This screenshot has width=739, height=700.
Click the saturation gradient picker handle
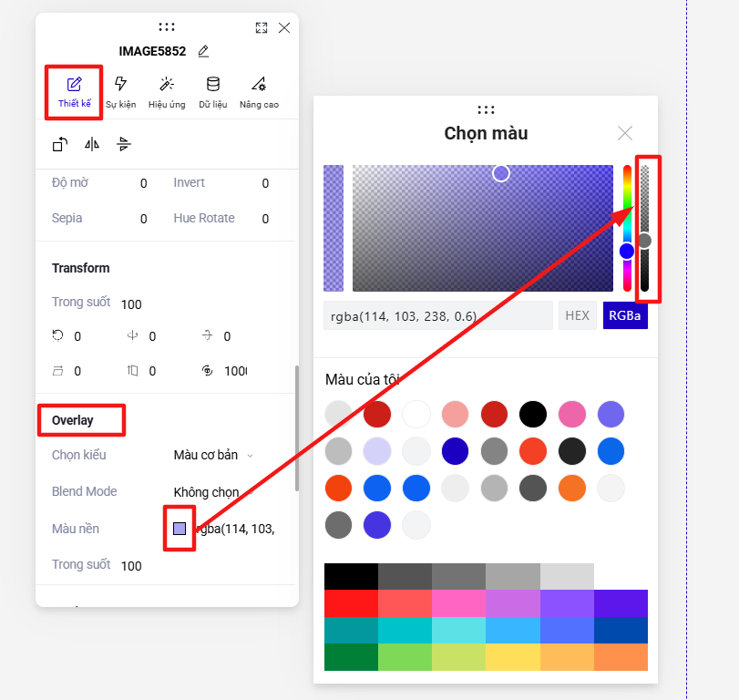pyautogui.click(x=501, y=173)
